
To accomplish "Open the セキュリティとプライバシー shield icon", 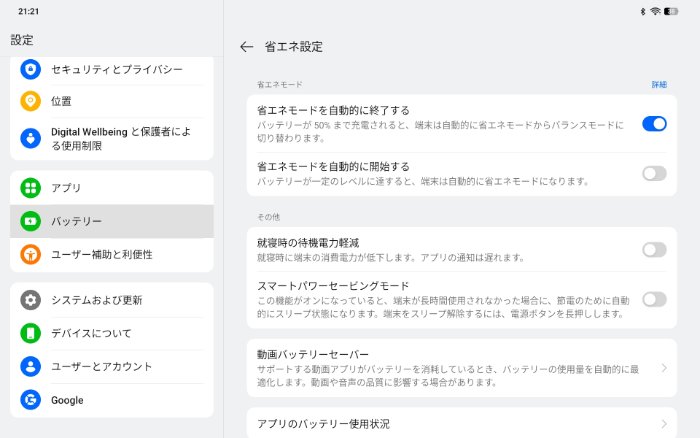I will click(31, 69).
